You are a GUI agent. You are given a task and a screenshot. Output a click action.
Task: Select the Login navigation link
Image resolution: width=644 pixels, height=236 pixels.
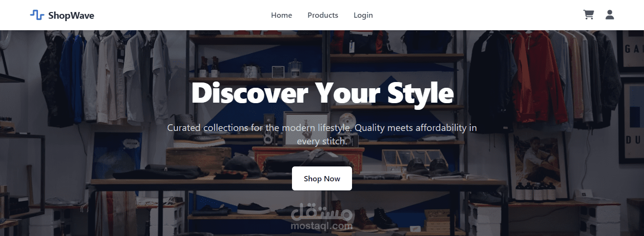coord(363,15)
